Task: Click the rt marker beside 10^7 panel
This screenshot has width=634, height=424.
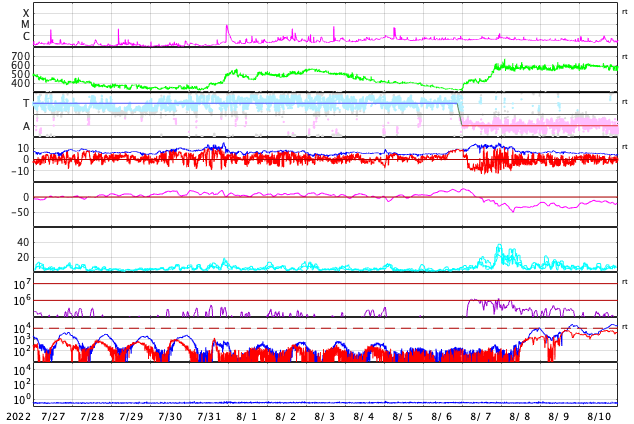Action: 625,281
